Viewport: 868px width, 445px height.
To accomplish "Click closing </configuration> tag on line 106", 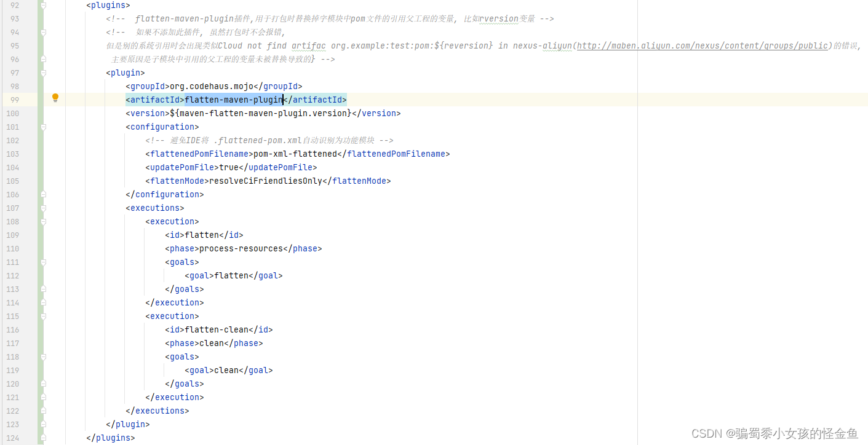I will tap(165, 194).
